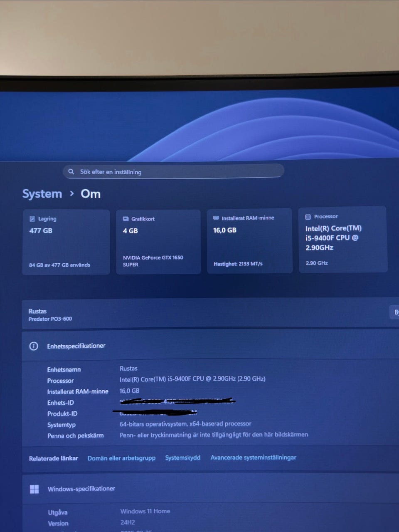Click the Installerat RAM-minne icon
The width and height of the screenshot is (399, 532).
coord(216,218)
